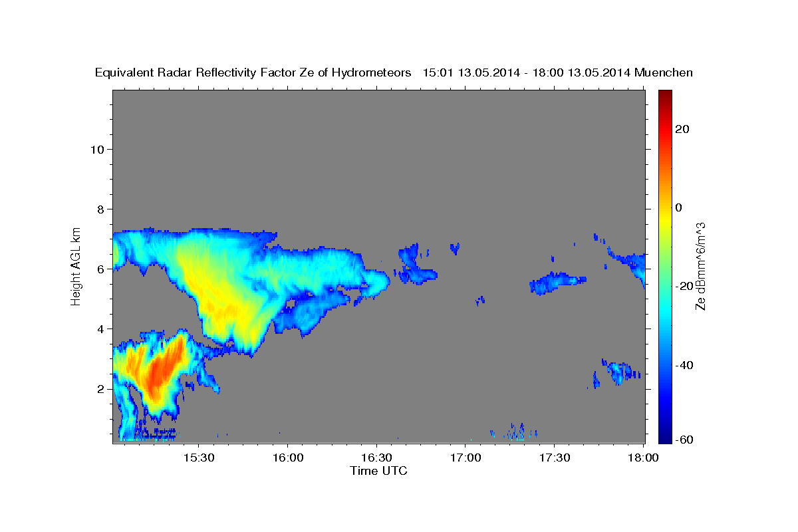The height and width of the screenshot is (532, 798).
Task: Click the 16:00 time tick label
Action: click(x=287, y=458)
